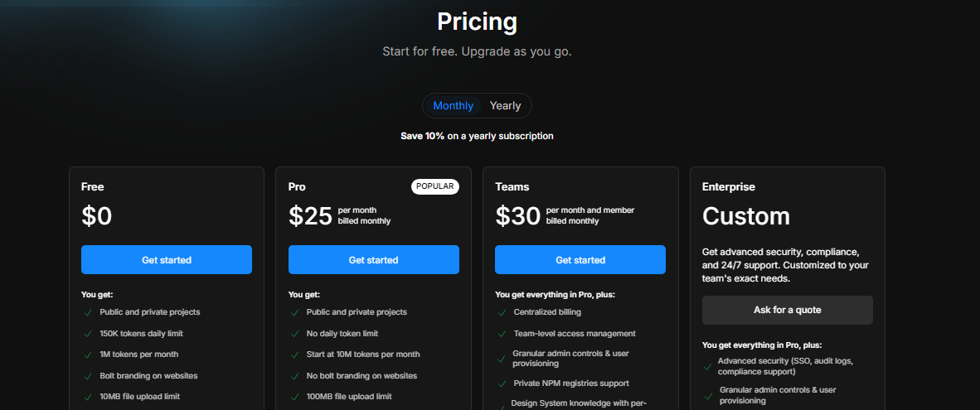Screen dimensions: 980x410
Task: Get started with the Free plan
Action: coord(167,260)
